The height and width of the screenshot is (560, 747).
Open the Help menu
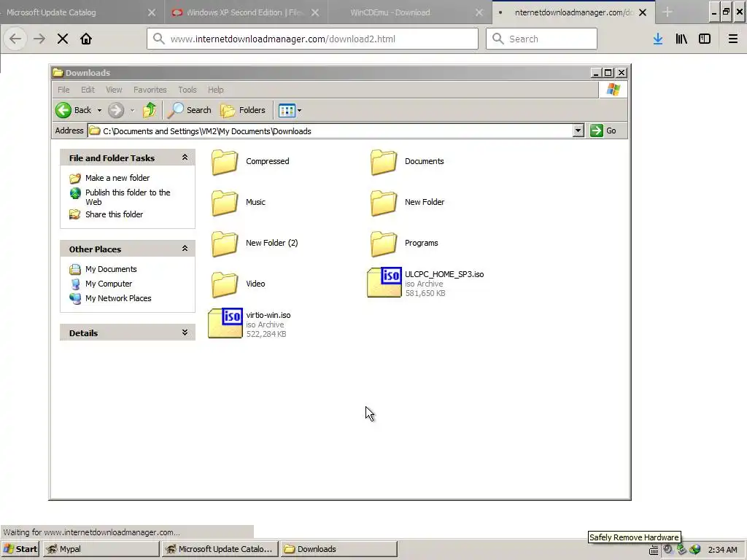[x=215, y=90]
